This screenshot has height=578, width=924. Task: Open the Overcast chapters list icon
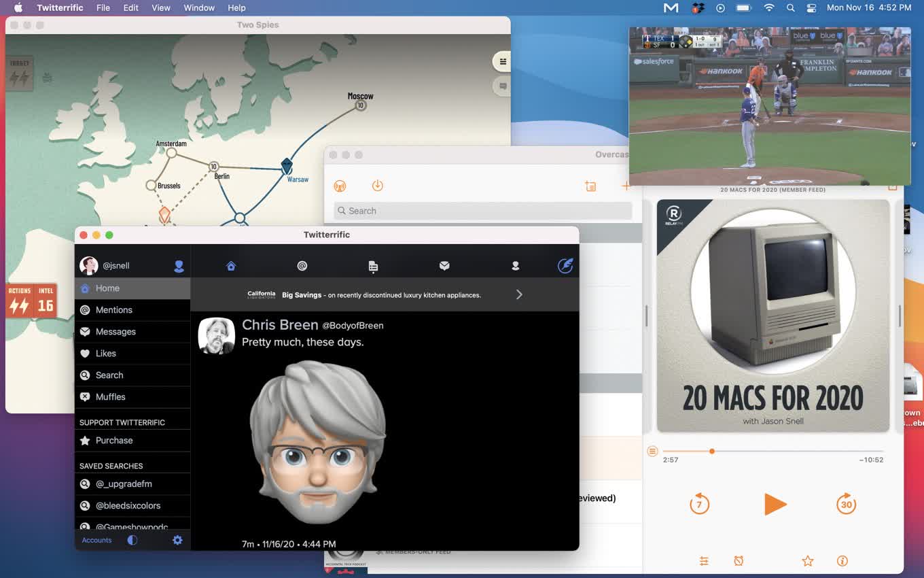point(652,451)
